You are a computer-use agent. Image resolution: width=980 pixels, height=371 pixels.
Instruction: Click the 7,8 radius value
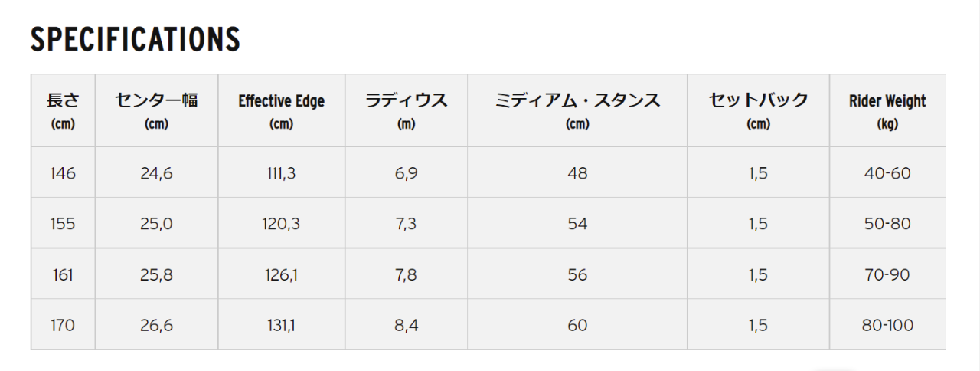pos(406,274)
